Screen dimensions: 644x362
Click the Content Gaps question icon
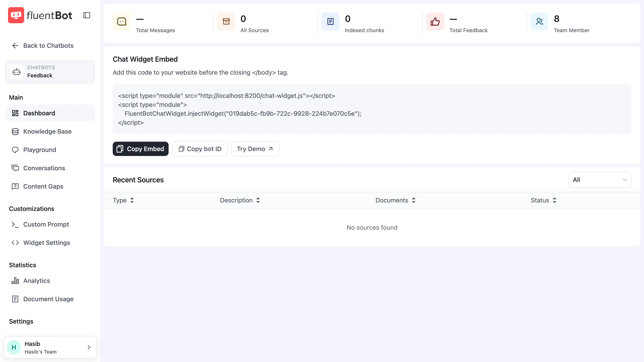click(x=15, y=186)
